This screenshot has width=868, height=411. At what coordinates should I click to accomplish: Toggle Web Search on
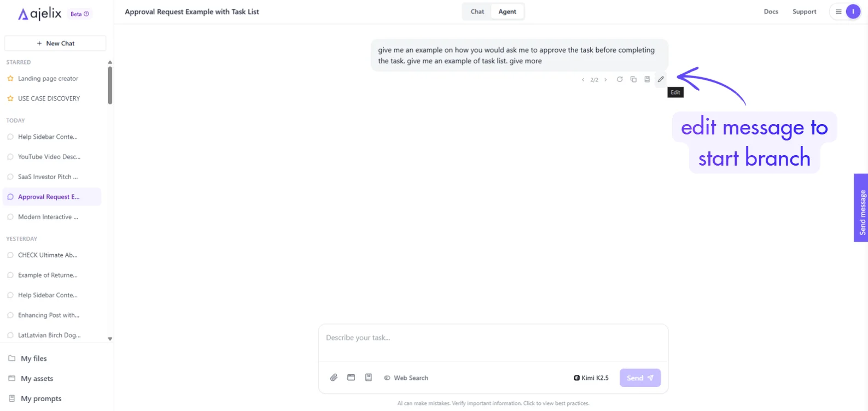(406, 378)
